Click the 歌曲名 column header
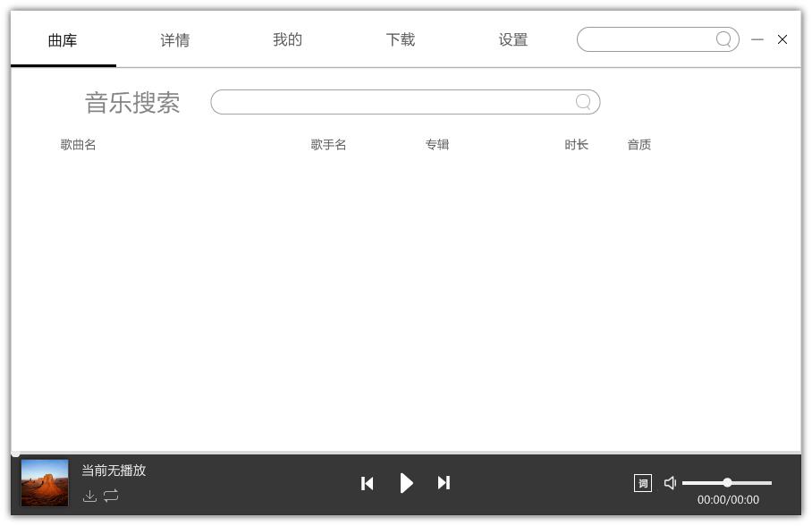812x526 pixels. point(78,145)
